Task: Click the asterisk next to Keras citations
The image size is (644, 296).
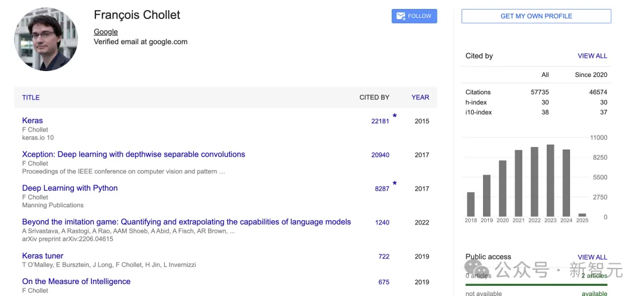Action: 395,116
